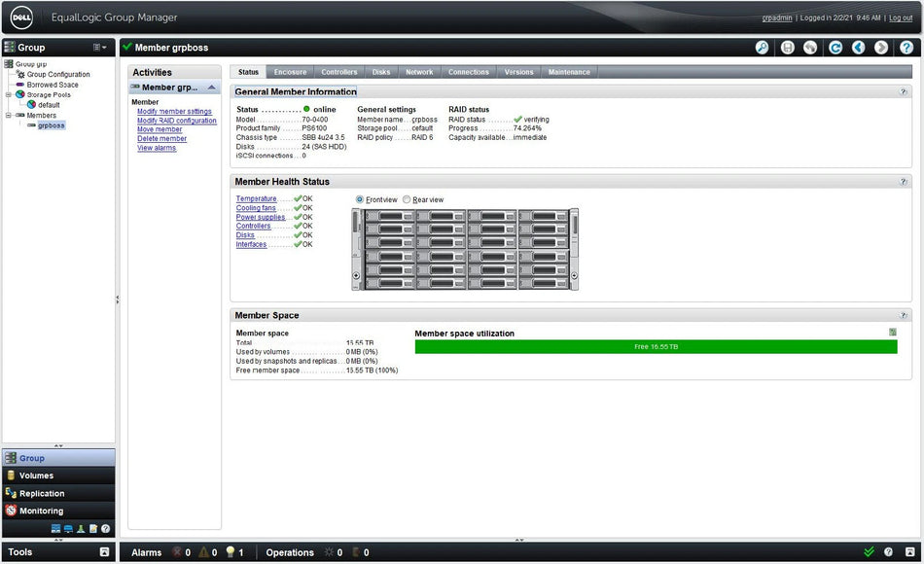
Task: Click the bottom-bar question mark icon
Action: 888,552
